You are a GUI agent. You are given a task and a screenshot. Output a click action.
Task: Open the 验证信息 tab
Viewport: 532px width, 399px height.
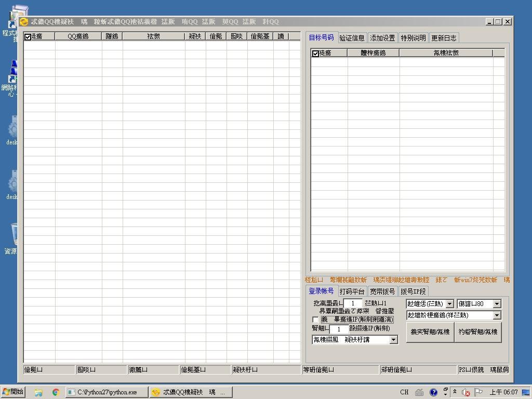click(x=352, y=38)
